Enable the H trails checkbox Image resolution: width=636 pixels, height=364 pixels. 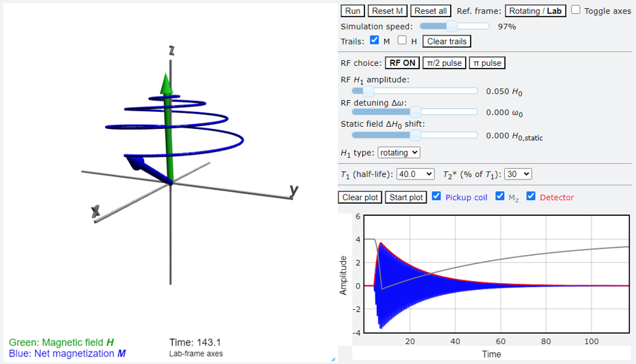(x=402, y=40)
